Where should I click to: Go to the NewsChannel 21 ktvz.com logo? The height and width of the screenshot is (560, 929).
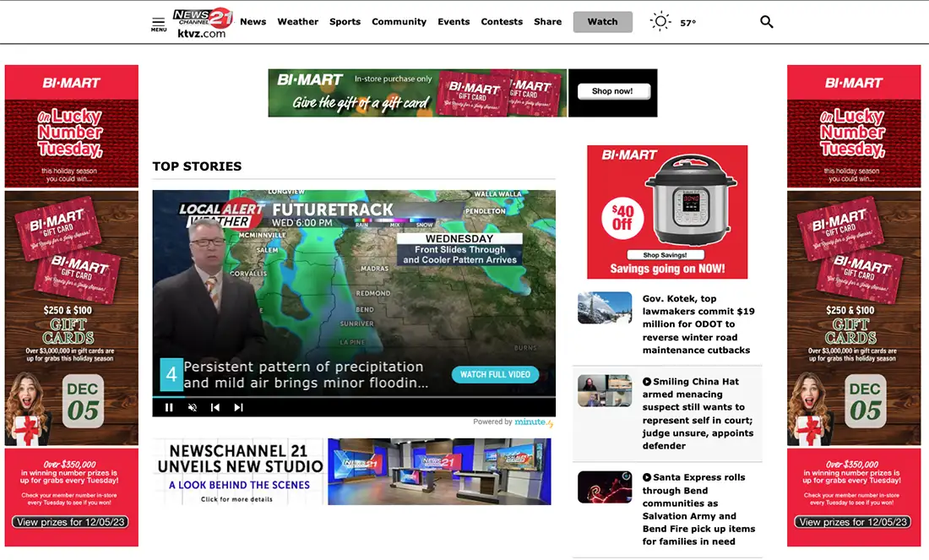(202, 23)
